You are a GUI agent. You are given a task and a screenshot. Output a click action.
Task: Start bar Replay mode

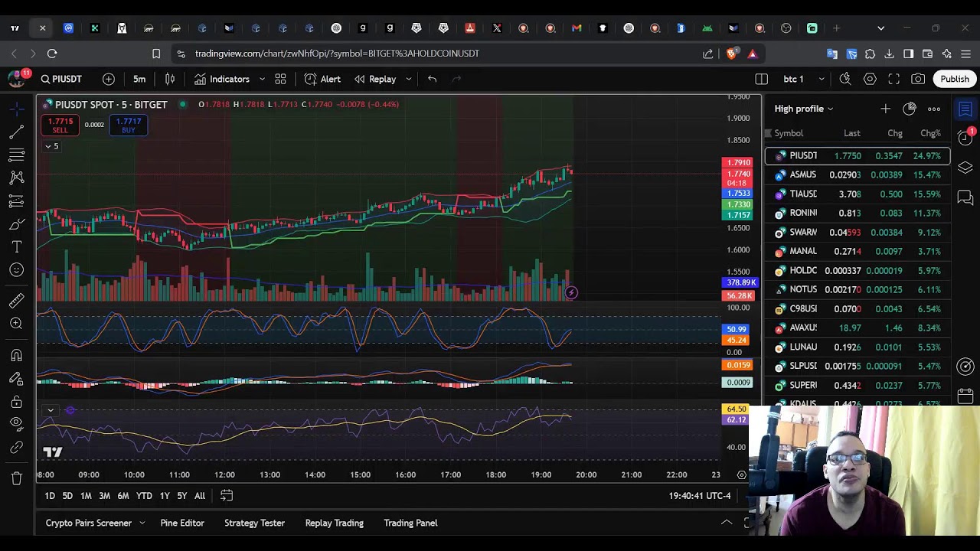375,79
